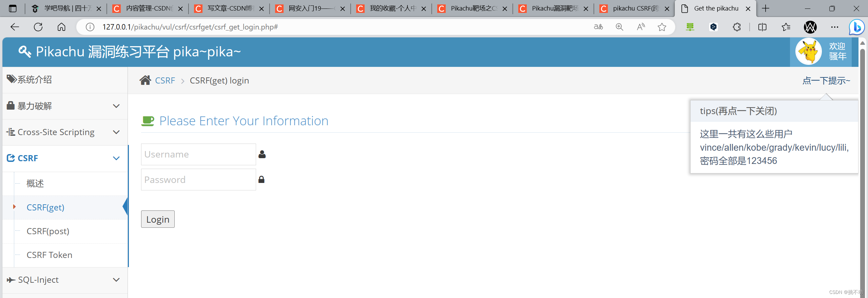The height and width of the screenshot is (298, 868).
Task: Click the address bar URL
Action: point(190,27)
